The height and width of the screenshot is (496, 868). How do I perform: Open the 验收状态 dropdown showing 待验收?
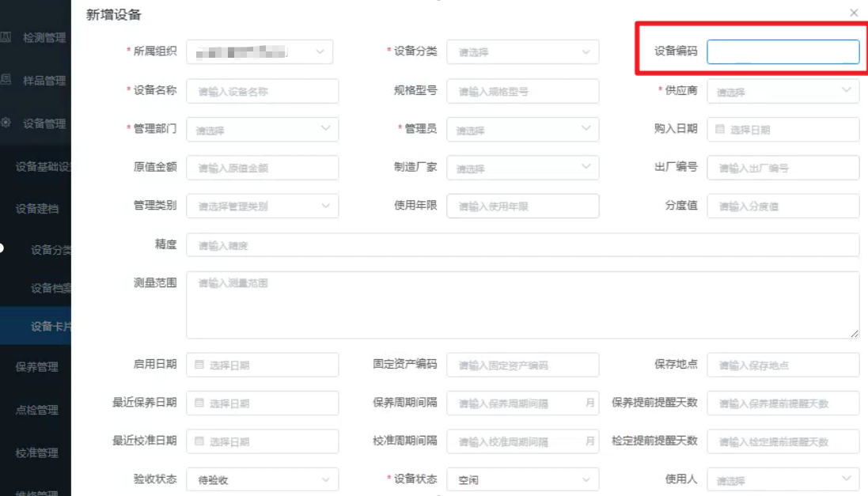click(263, 479)
